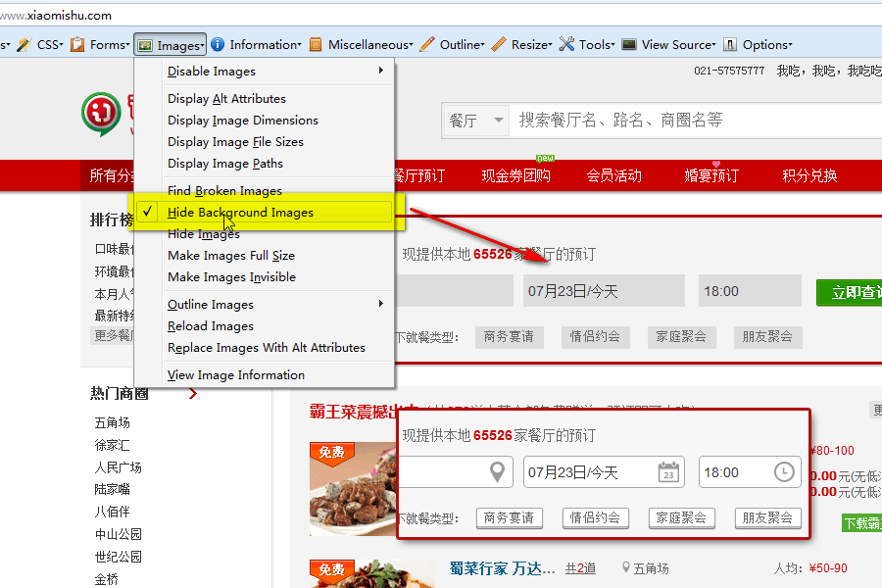Click the Information info icon on toolbar
882x588 pixels.
point(215,44)
